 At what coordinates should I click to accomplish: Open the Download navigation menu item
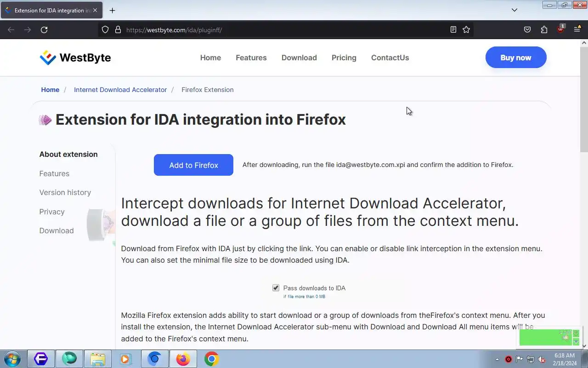[299, 57]
